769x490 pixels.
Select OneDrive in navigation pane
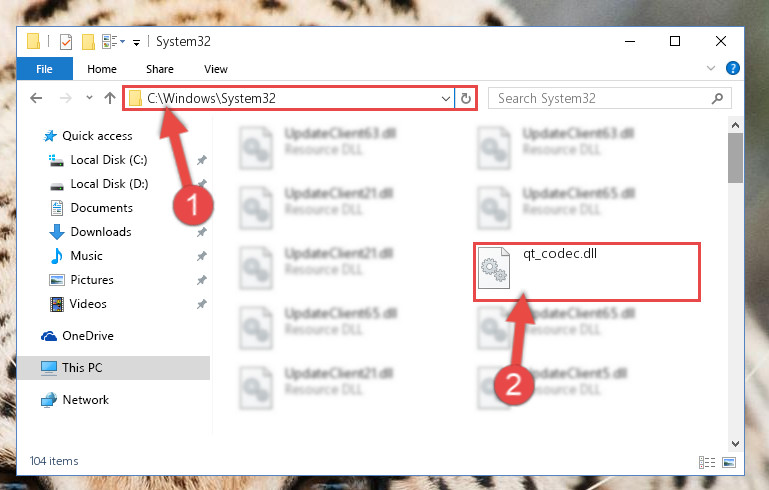(87, 336)
